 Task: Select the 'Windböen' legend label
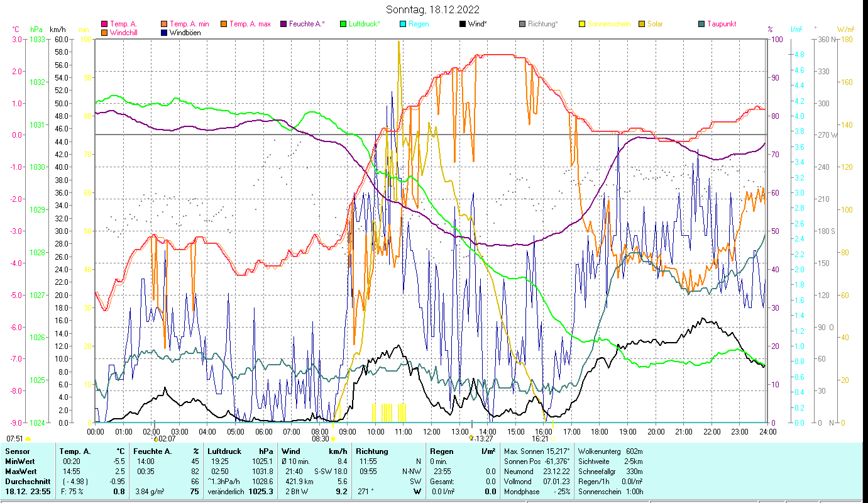tap(185, 33)
